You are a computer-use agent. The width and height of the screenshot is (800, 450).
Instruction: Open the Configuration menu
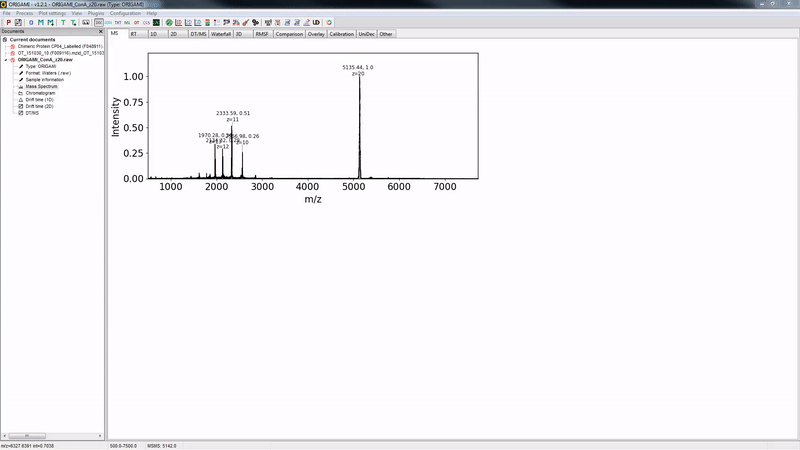click(125, 13)
